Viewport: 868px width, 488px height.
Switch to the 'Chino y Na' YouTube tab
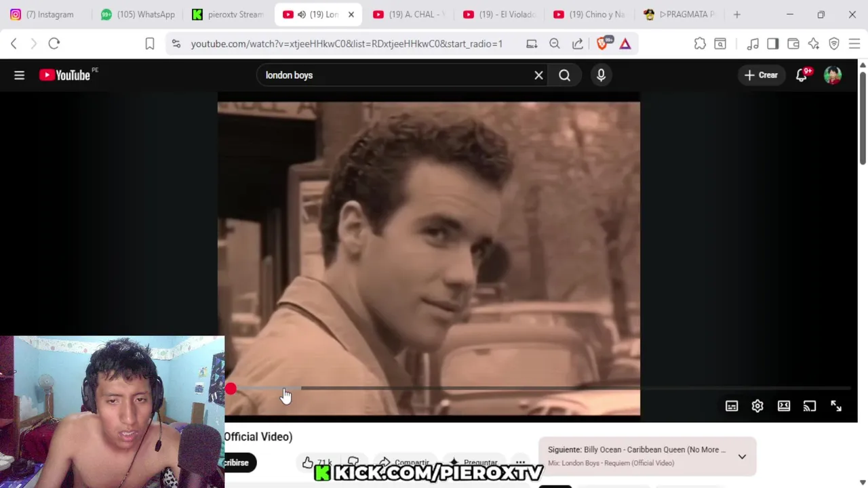pyautogui.click(x=589, y=14)
